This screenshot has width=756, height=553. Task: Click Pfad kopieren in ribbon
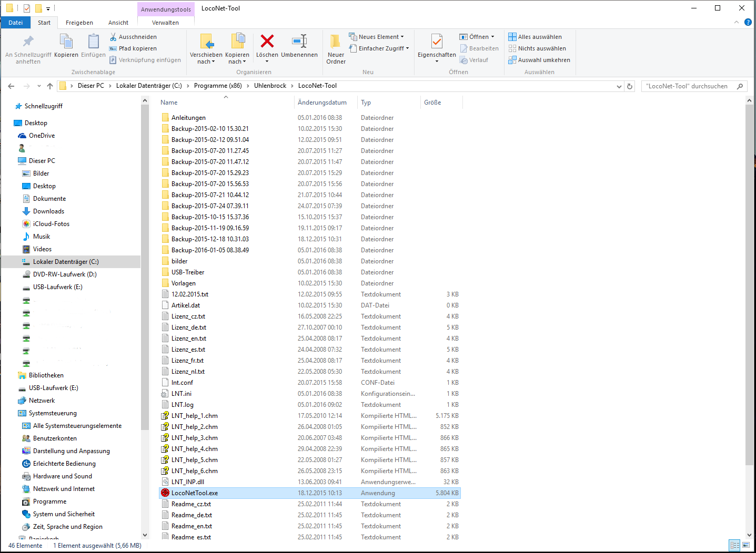pos(133,48)
